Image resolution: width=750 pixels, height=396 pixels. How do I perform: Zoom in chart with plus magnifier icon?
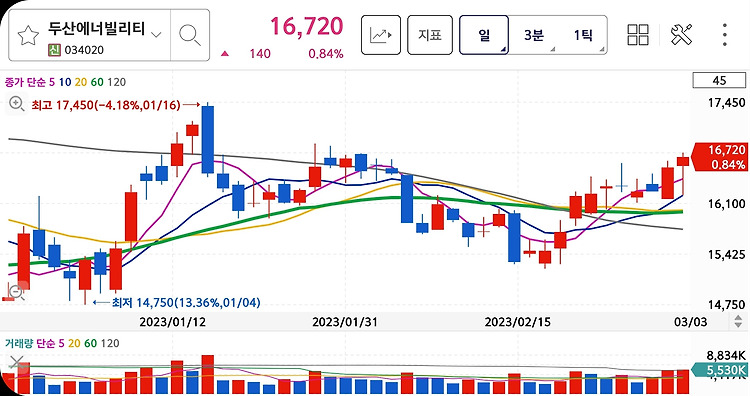click(17, 103)
